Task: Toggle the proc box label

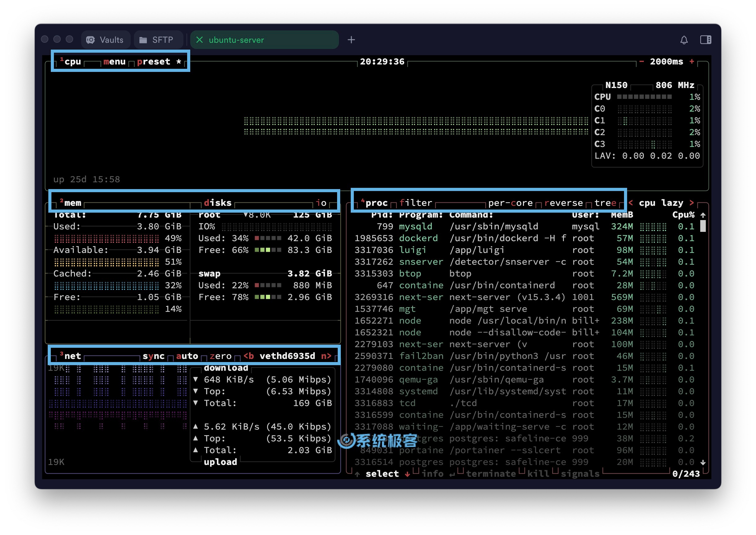Action: coord(374,203)
